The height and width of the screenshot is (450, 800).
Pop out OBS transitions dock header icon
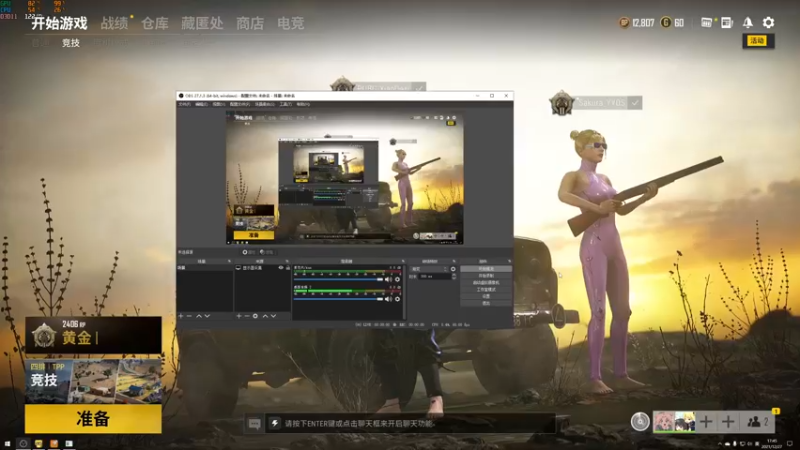[x=454, y=261]
